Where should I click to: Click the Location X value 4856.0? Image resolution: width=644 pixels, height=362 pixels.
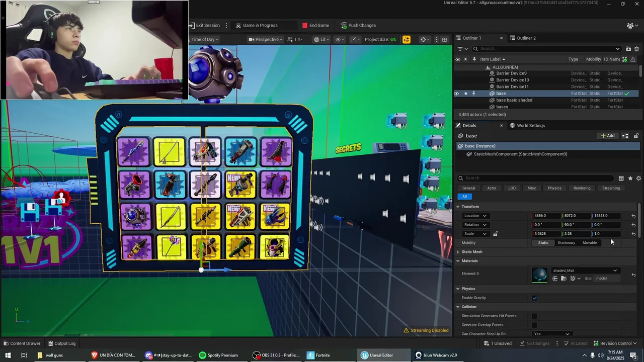pyautogui.click(x=547, y=216)
